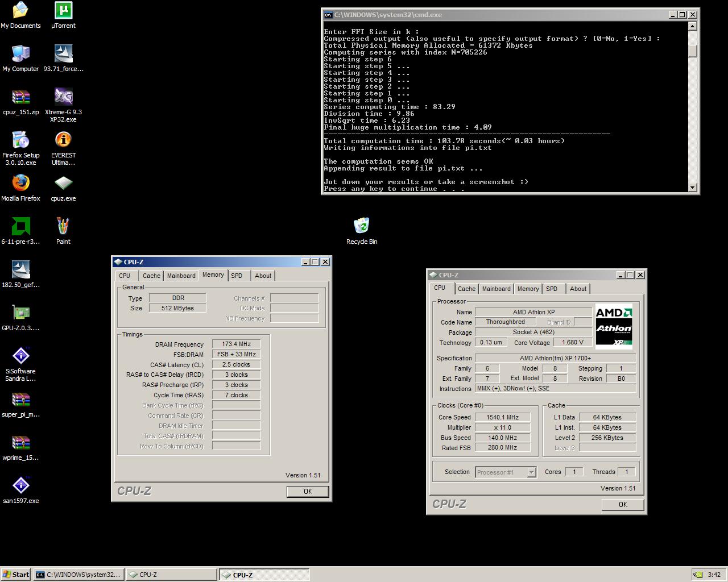This screenshot has height=582, width=728.
Task: Switch to cmd.exe taskbar button
Action: [x=78, y=575]
